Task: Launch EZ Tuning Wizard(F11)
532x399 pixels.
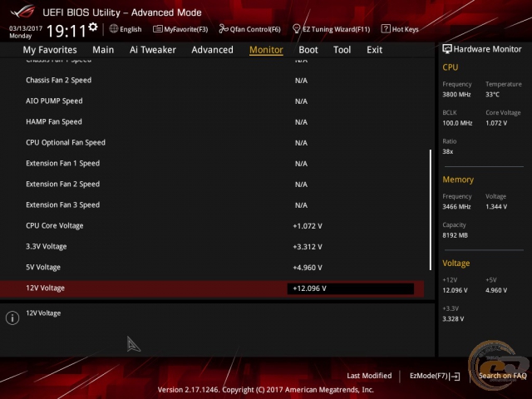Action: (x=336, y=29)
